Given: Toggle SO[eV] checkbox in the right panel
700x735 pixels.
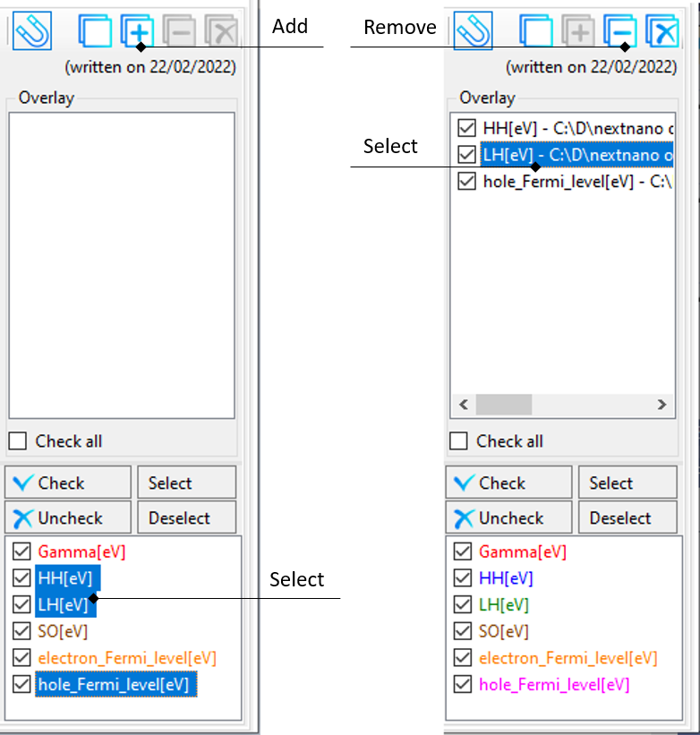Looking at the screenshot, I should coord(463,631).
